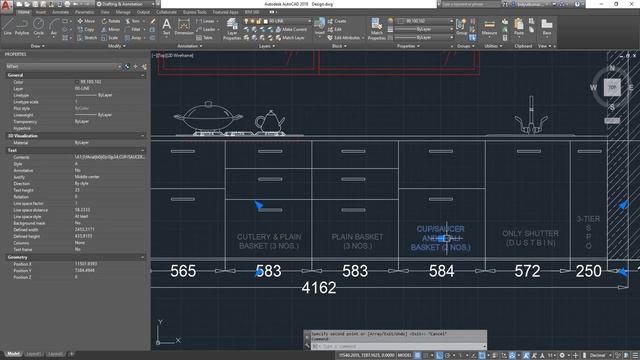The image size is (640, 360).
Task: Open the Model layout tab
Action: 13,354
